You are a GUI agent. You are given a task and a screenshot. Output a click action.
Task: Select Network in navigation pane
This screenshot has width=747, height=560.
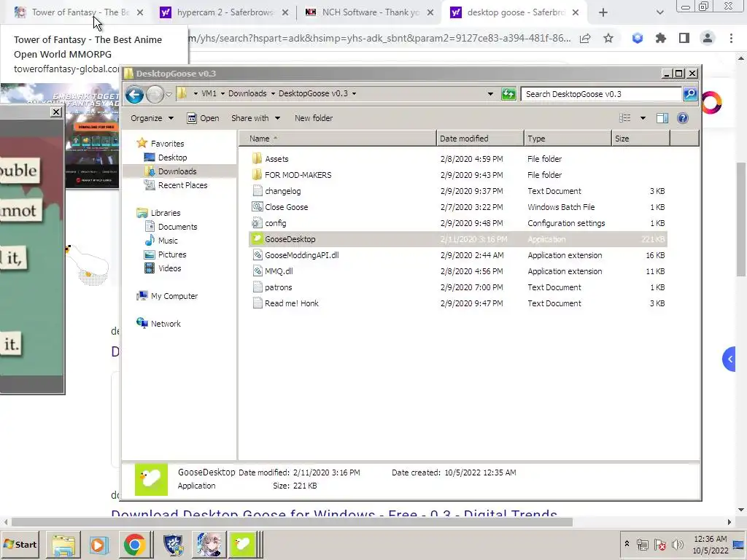click(x=158, y=324)
